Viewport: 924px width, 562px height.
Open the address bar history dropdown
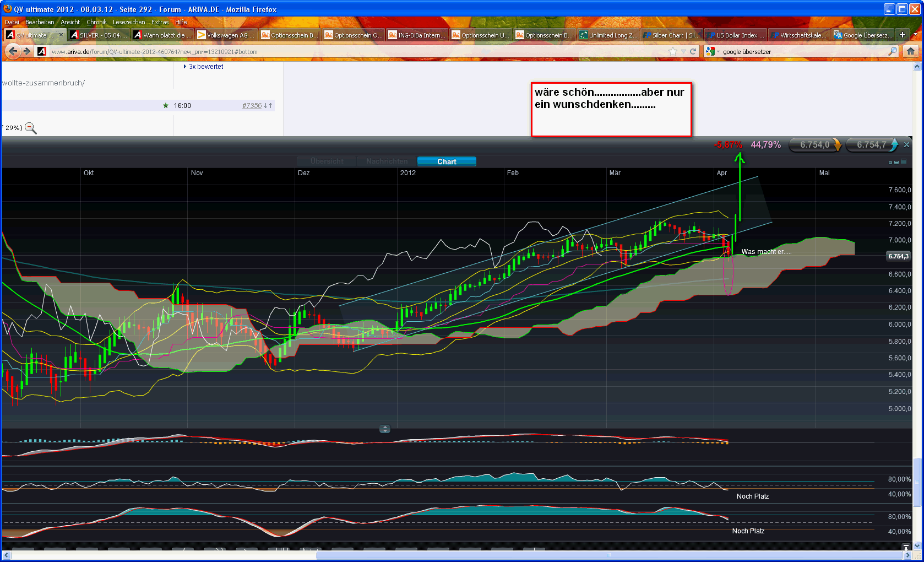tap(683, 51)
